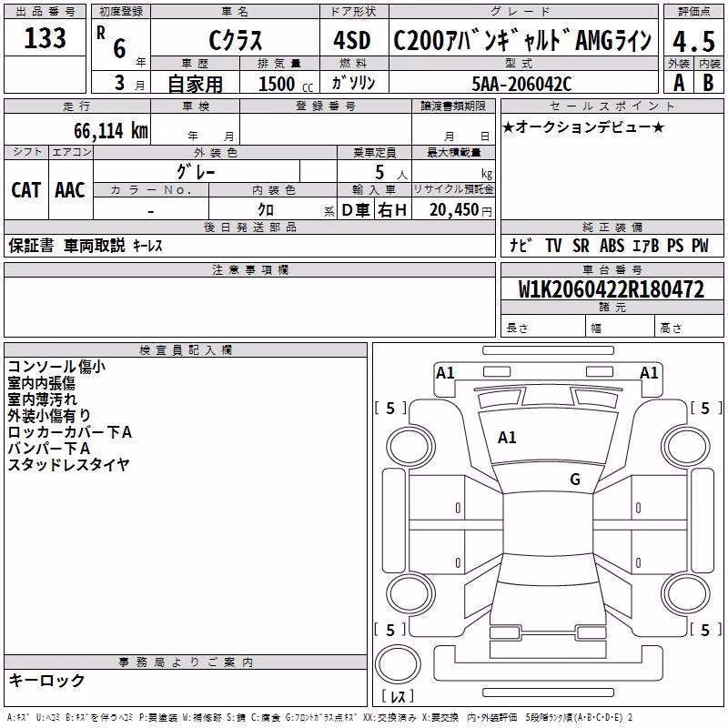Click steering position 右H

pyautogui.click(x=392, y=210)
